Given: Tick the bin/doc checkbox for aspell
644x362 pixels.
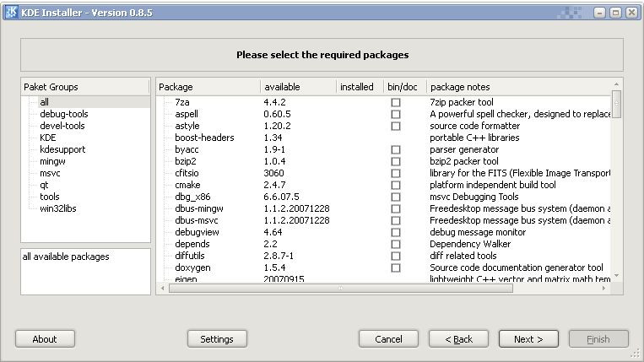Looking at the screenshot, I should click(x=396, y=114).
